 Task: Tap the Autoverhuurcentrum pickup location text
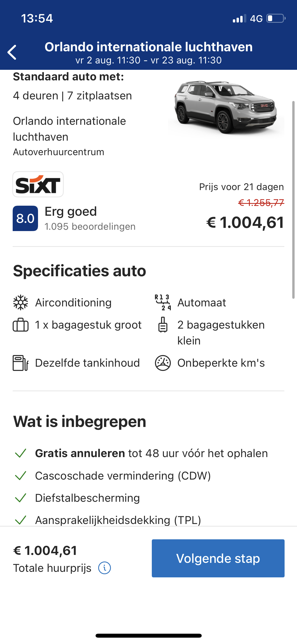point(59,152)
